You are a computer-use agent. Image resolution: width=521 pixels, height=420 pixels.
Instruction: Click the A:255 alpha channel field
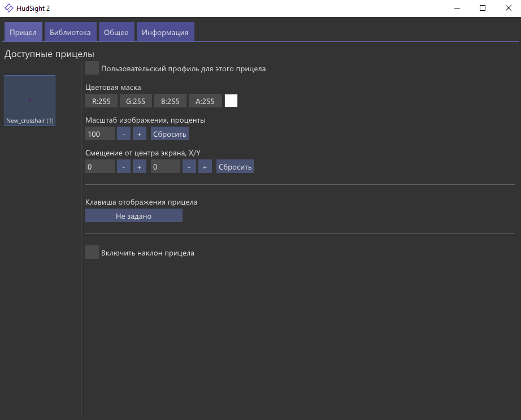[205, 101]
